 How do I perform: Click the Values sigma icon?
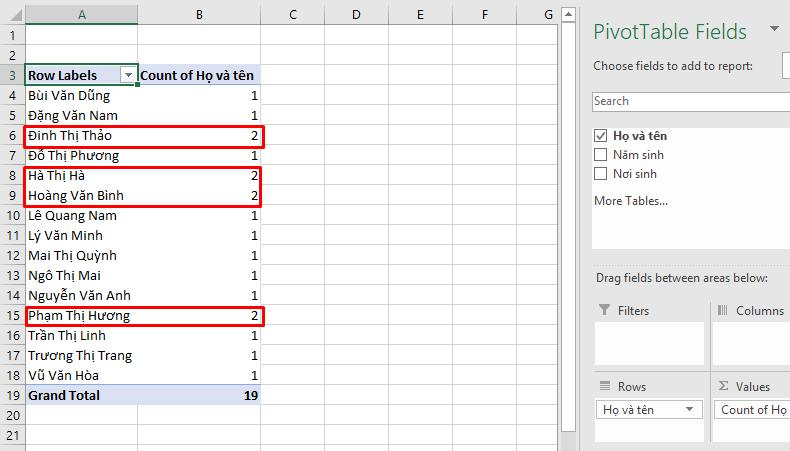tap(723, 386)
